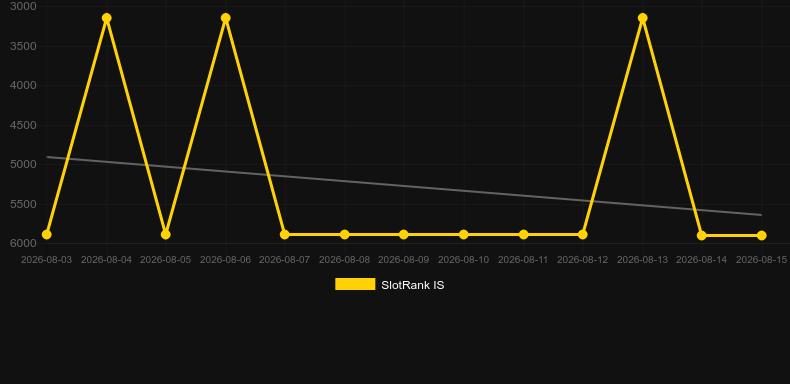
Task: Click the x-axis label 2026-08-13
Action: point(642,260)
